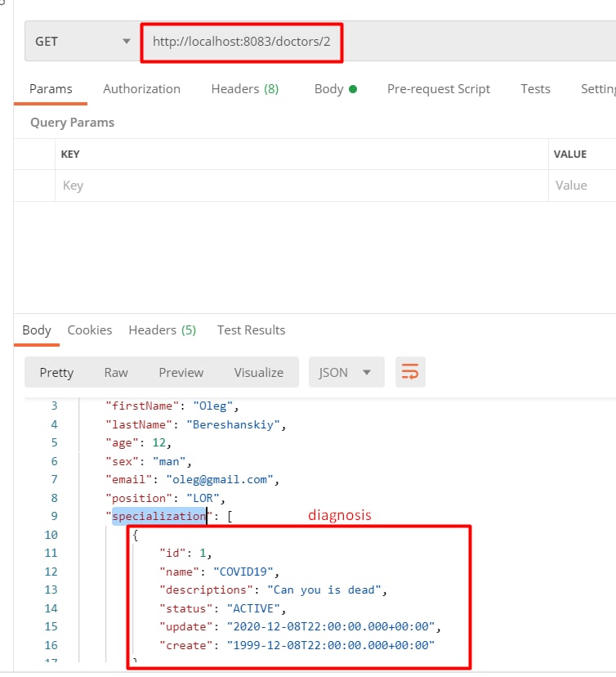The height and width of the screenshot is (677, 616).
Task: Open the JSON format dropdown
Action: click(x=345, y=372)
